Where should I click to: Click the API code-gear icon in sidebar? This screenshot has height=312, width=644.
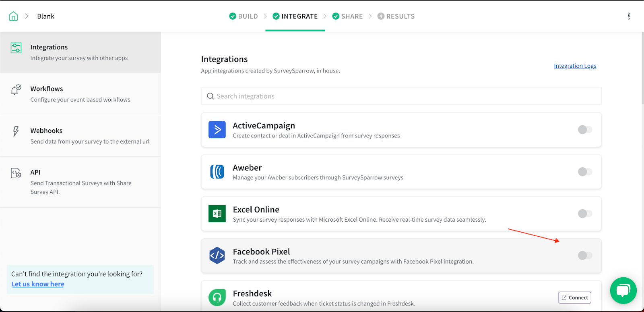(16, 173)
